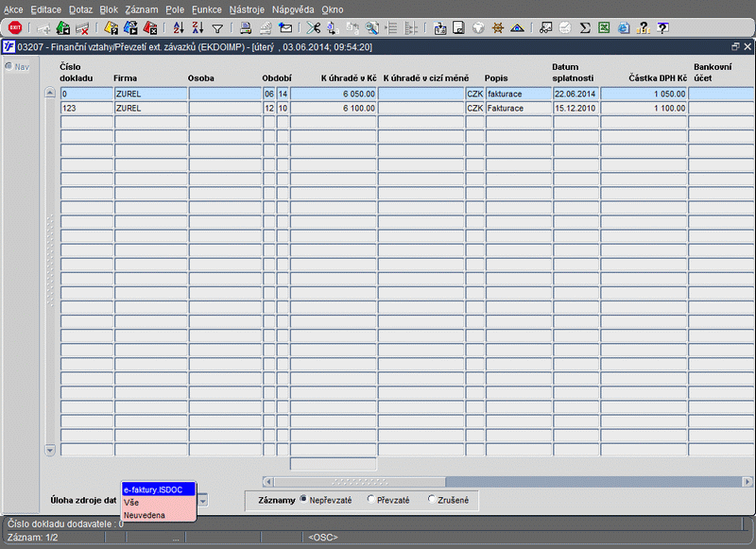Click the binoculars chart icon

tap(545, 28)
